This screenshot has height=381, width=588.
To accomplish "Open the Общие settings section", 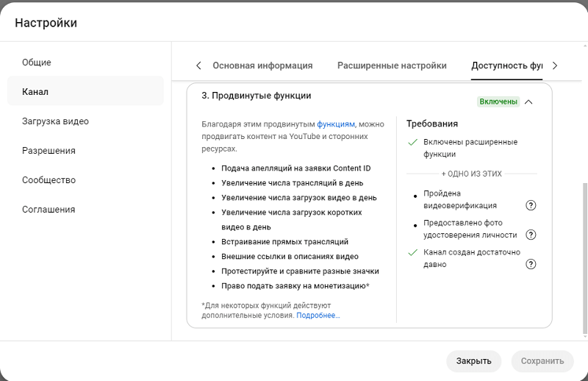I will [85, 63].
